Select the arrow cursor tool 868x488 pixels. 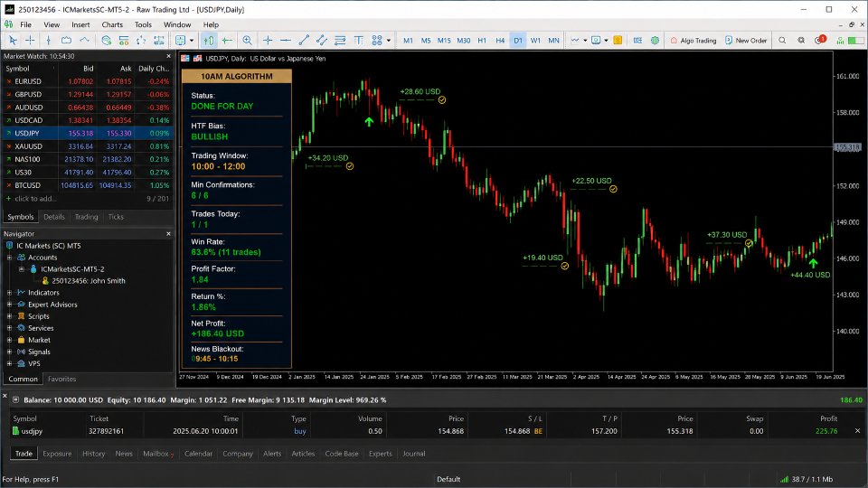pos(12,41)
